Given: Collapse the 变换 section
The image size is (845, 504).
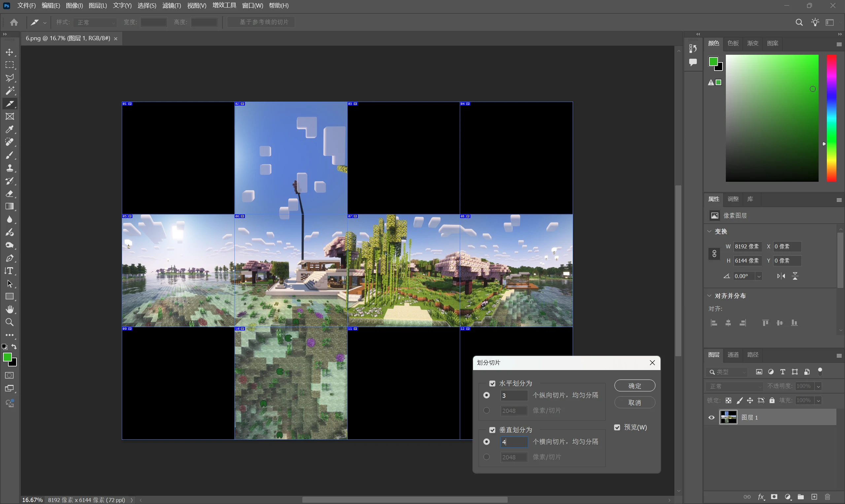Looking at the screenshot, I should 709,231.
